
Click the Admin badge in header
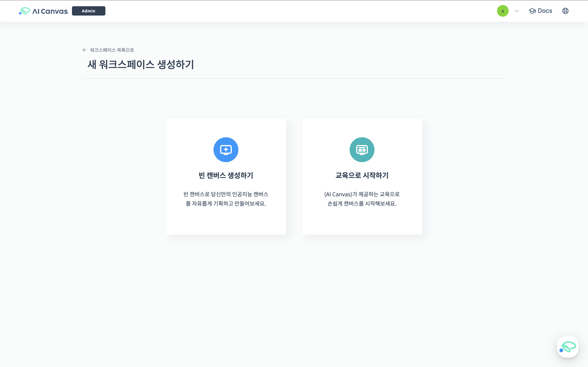click(x=88, y=11)
